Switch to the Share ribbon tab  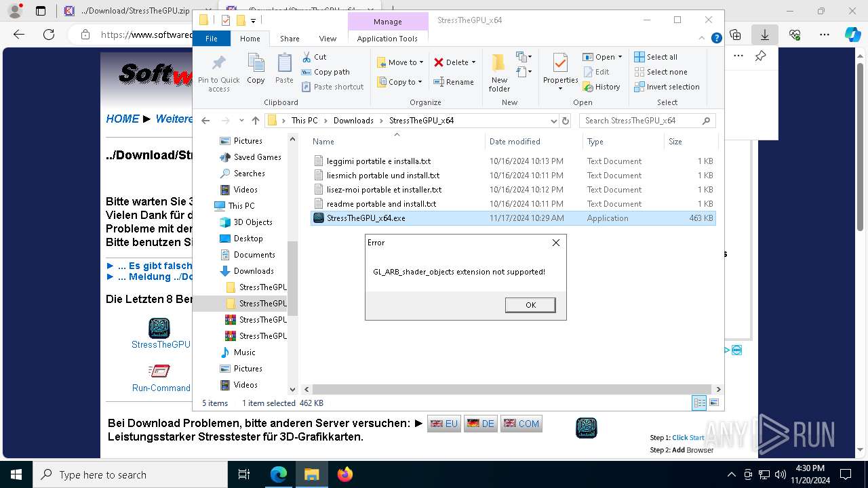[x=290, y=39]
